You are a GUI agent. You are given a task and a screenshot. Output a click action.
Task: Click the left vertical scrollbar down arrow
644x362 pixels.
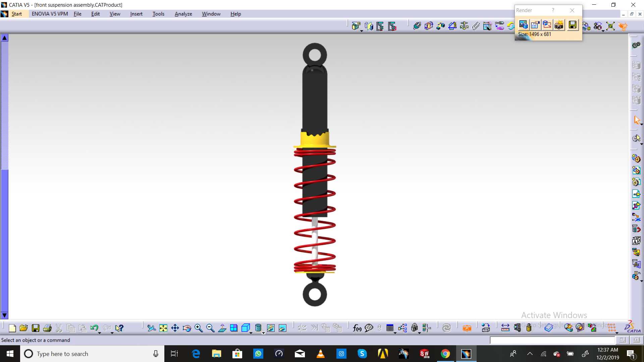(x=4, y=315)
